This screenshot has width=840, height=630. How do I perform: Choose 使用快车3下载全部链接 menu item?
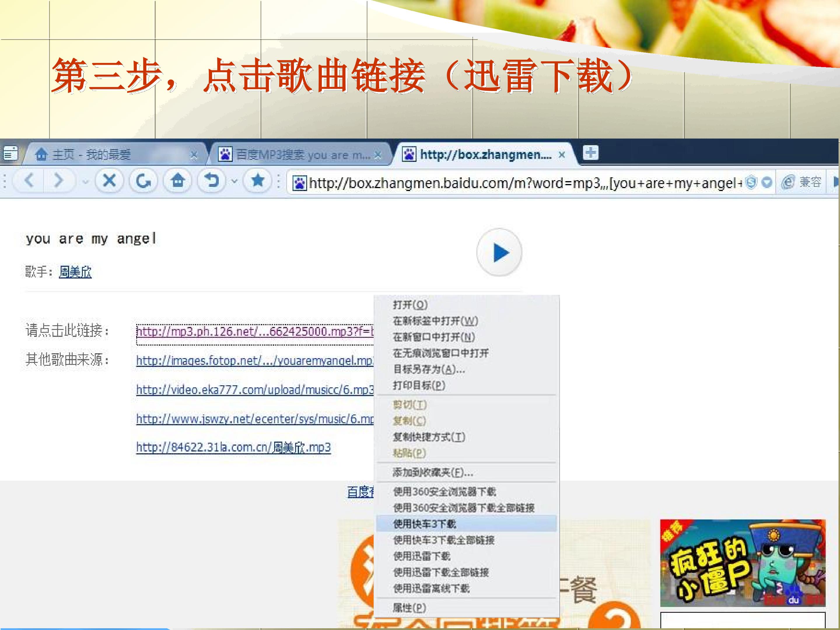point(467,540)
